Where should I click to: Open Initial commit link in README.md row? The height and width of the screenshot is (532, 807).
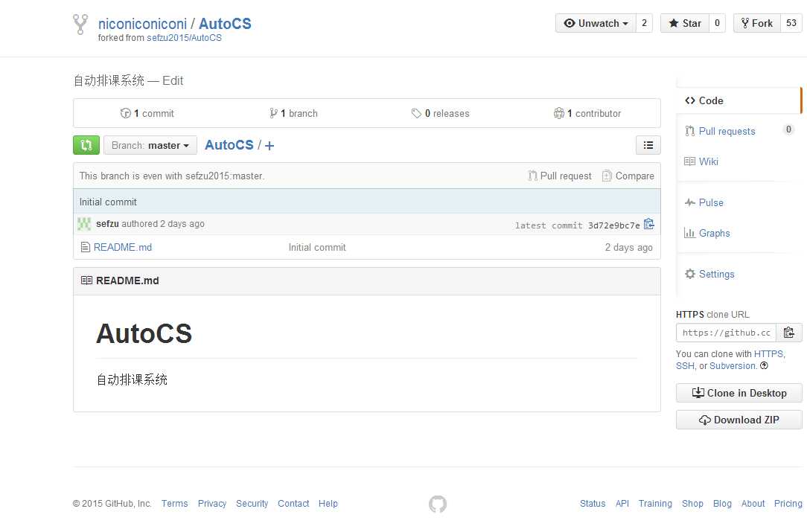pos(317,248)
